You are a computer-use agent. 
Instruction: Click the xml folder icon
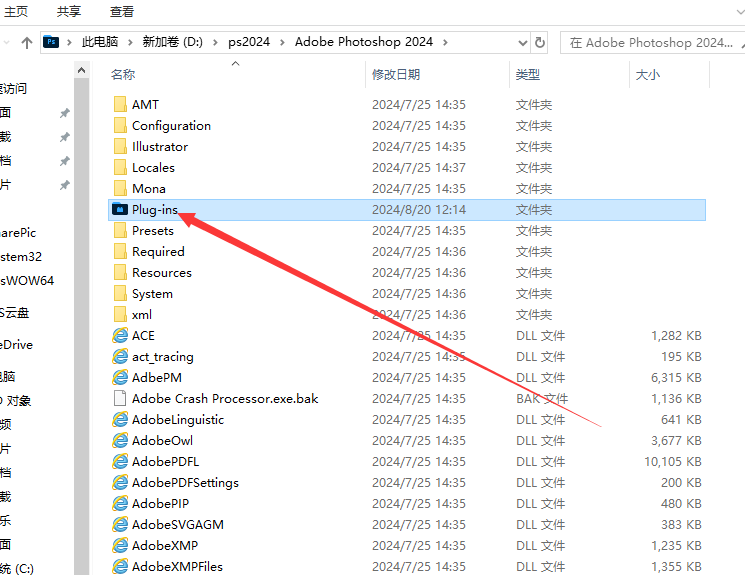[x=120, y=314]
